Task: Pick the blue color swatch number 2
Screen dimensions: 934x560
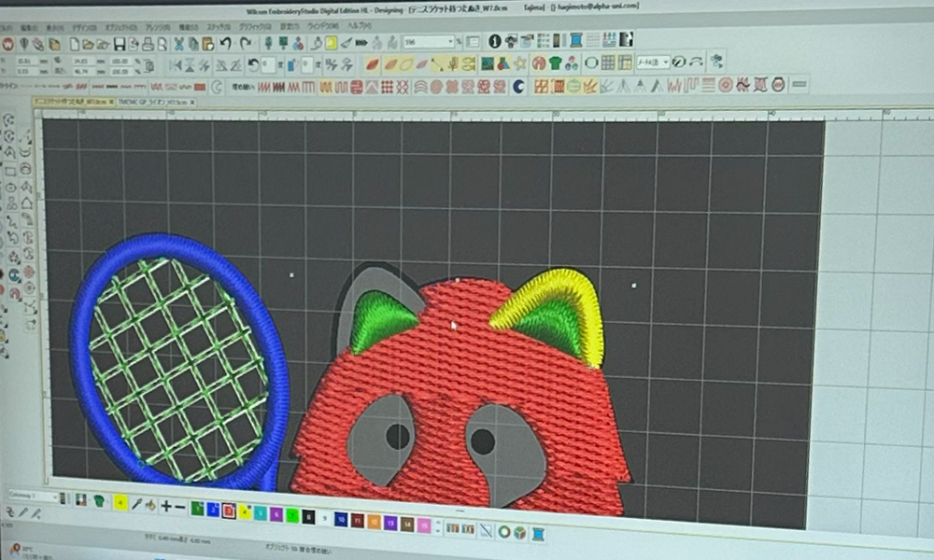Action: pos(212,510)
